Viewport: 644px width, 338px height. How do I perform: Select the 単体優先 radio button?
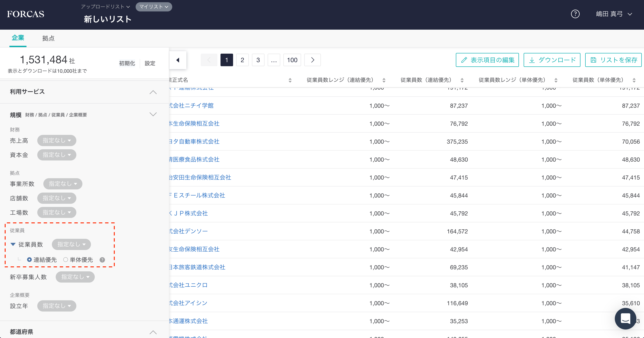click(x=66, y=259)
